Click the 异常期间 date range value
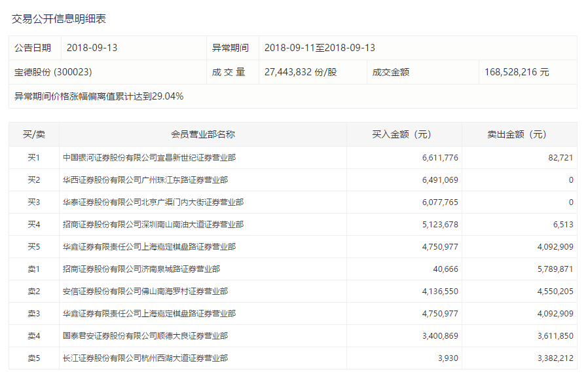Image resolution: width=588 pixels, height=378 pixels. point(320,48)
